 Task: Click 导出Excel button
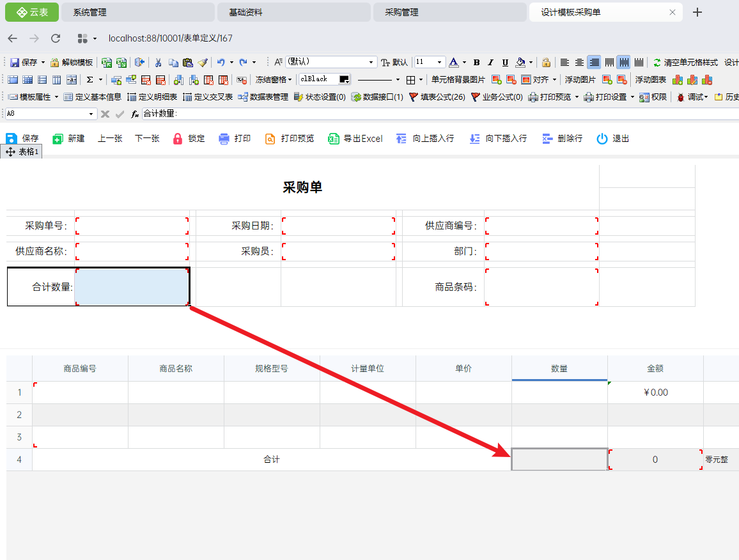(355, 139)
